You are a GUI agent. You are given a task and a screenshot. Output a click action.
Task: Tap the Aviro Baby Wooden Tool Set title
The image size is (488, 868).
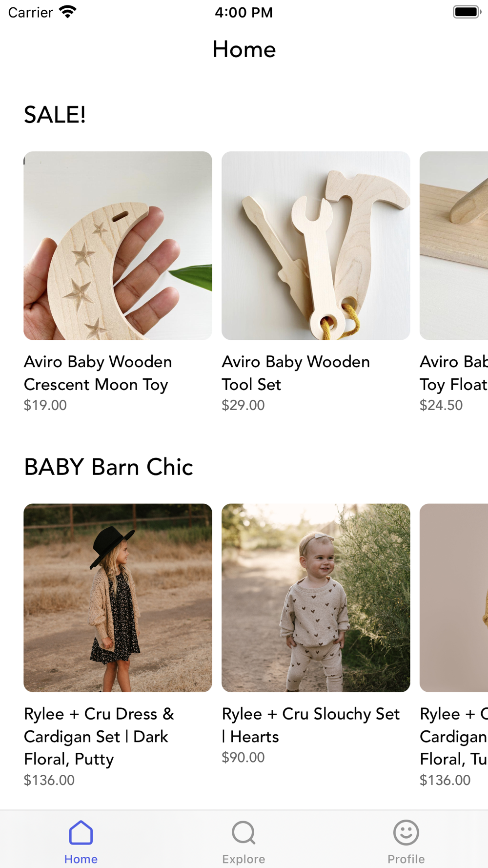(x=296, y=373)
